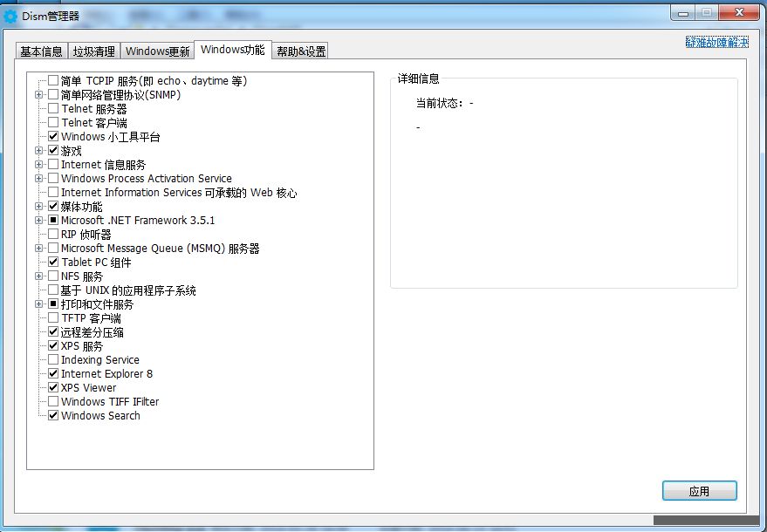This screenshot has width=767, height=532.
Task: Minimize the Dism管理器 window
Action: 683,13
